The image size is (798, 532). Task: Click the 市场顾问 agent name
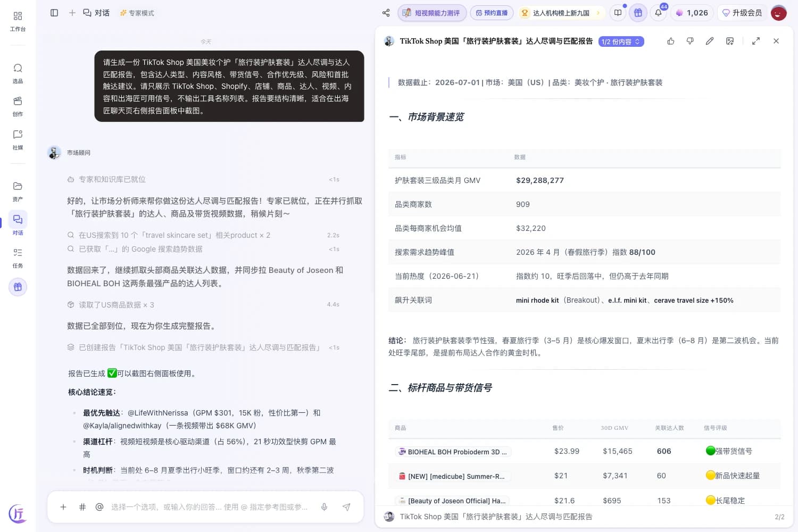(79, 153)
